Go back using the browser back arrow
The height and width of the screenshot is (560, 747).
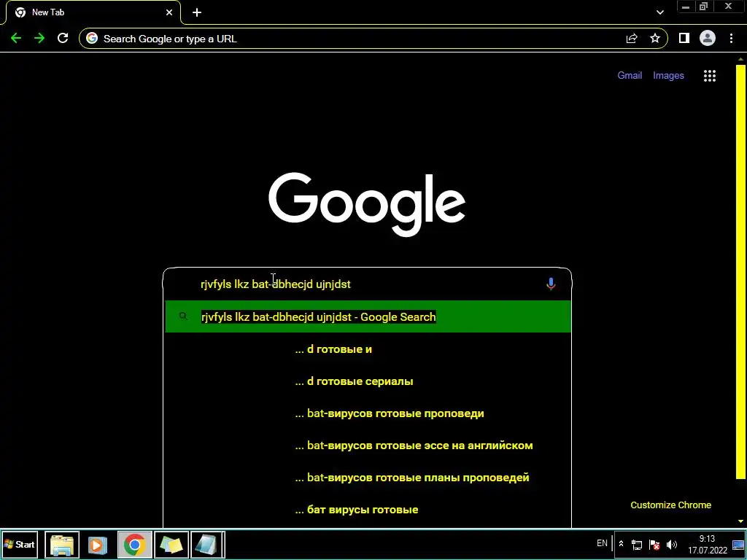(x=16, y=39)
